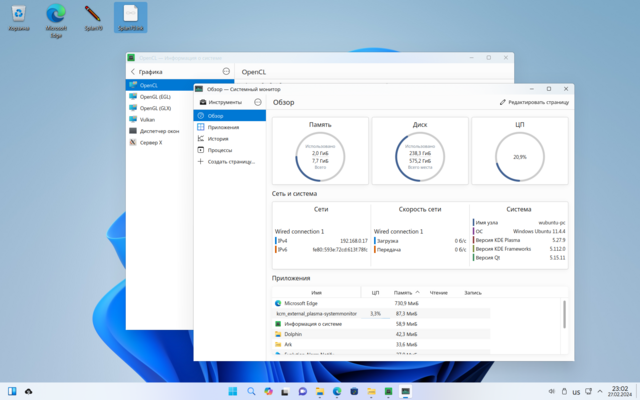Go back from the Графика section

tap(133, 72)
